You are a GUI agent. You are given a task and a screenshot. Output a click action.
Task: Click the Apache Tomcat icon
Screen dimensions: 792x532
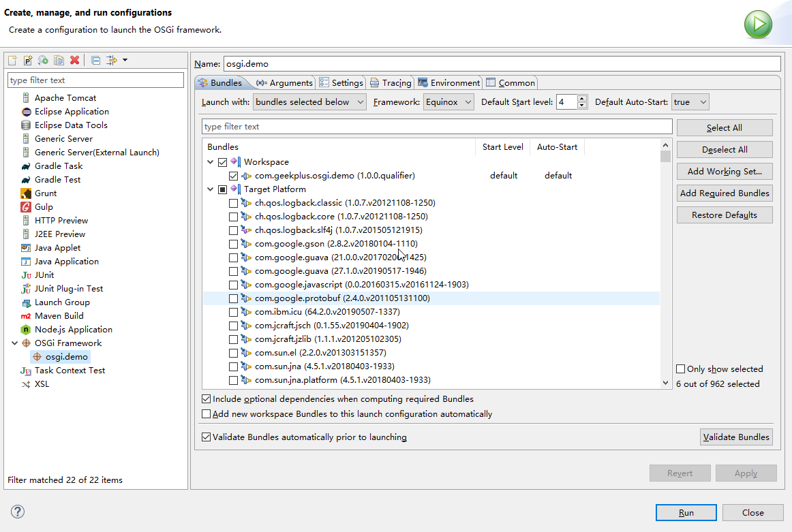click(26, 98)
